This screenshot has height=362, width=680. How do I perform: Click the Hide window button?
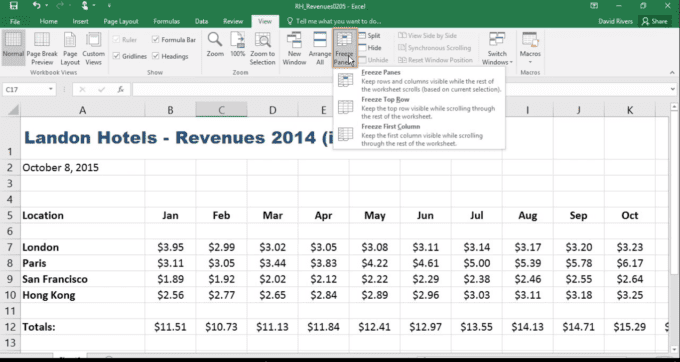coord(370,48)
